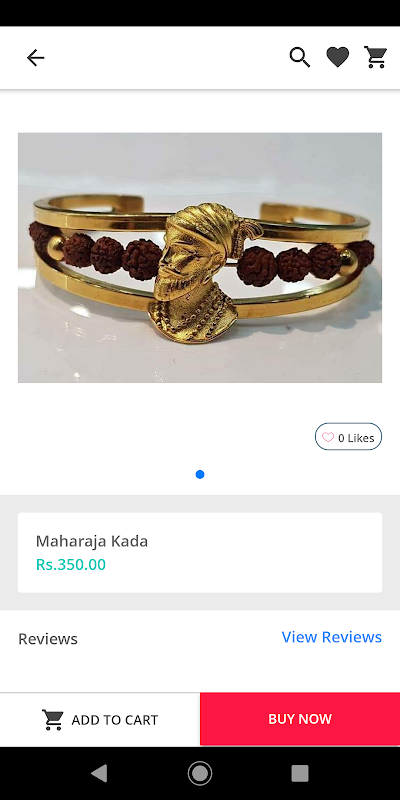Tap the 0 Likes counter text

point(356,438)
